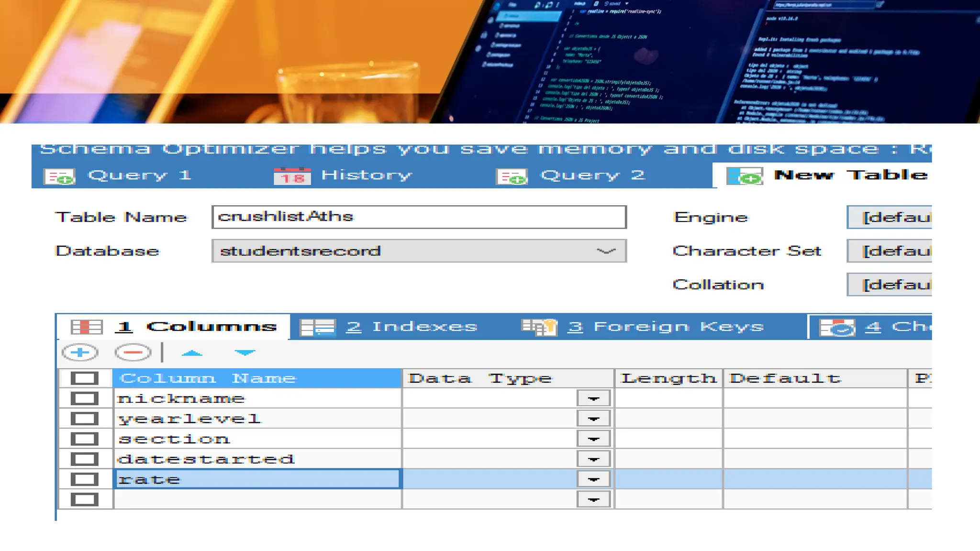
Task: Select the section column name cell
Action: (x=256, y=439)
